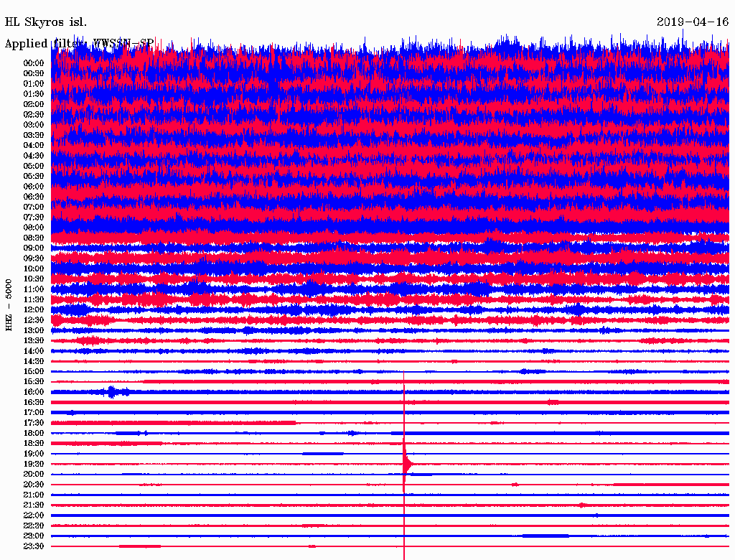Select the 04:30 time label
The height and width of the screenshot is (560, 735).
pyautogui.click(x=34, y=156)
